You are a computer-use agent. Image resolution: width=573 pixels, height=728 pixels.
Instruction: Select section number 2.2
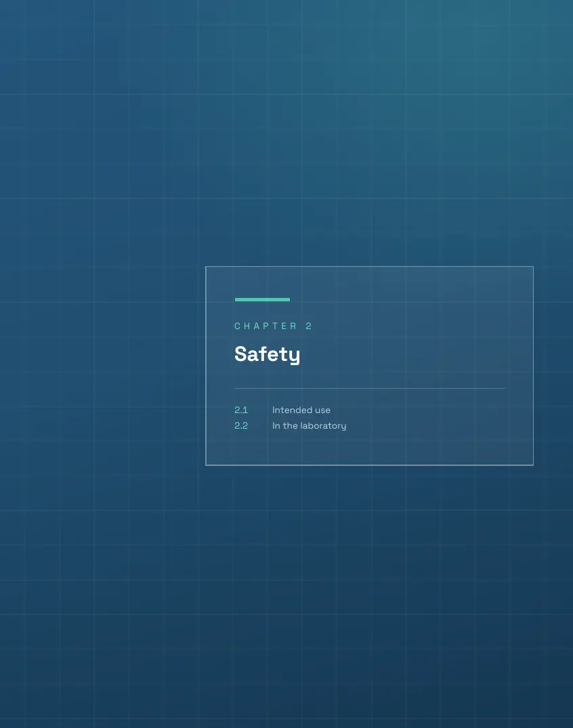click(x=241, y=426)
